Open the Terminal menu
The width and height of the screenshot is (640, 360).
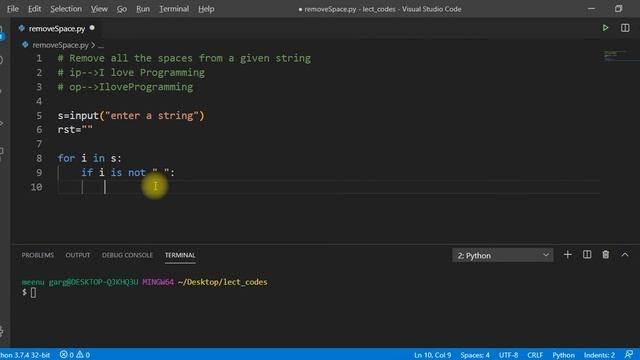tap(174, 9)
